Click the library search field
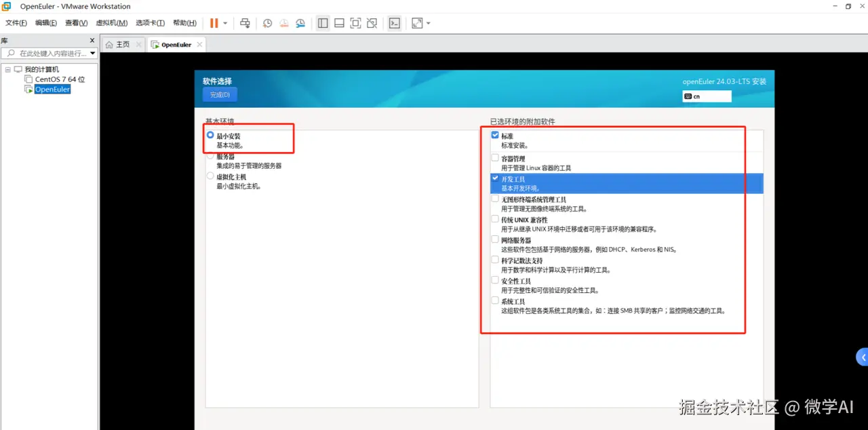Viewport: 868px width, 430px height. coord(49,53)
